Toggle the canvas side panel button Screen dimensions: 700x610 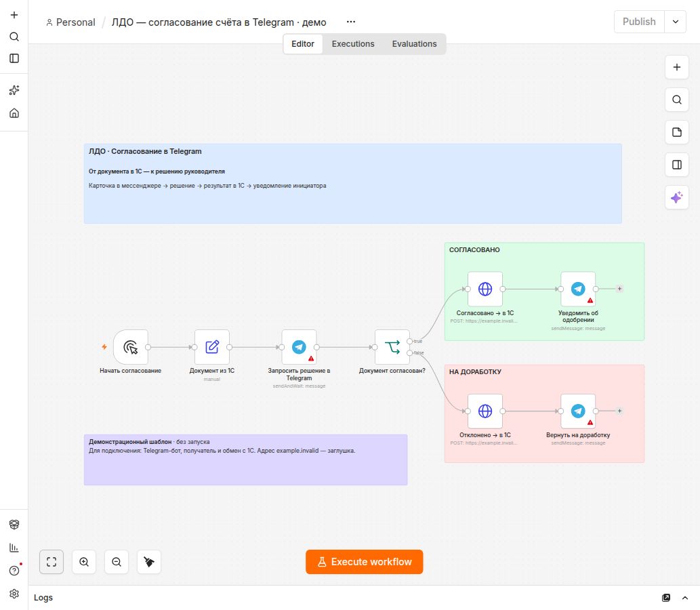(677, 165)
